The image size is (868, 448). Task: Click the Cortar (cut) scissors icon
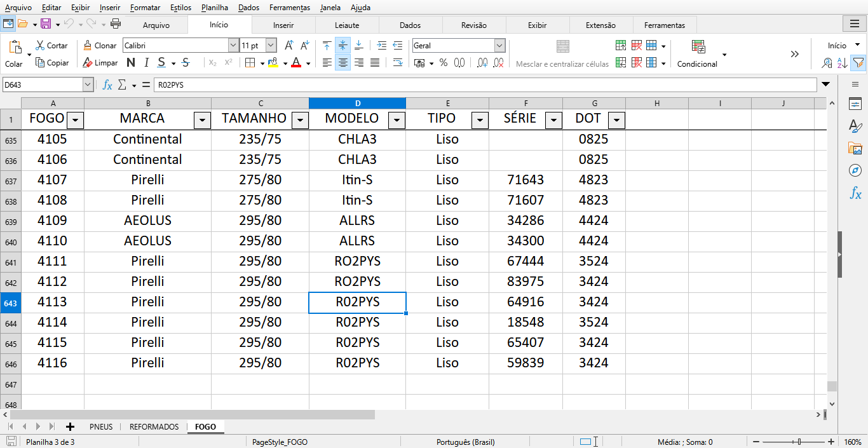[x=40, y=46]
